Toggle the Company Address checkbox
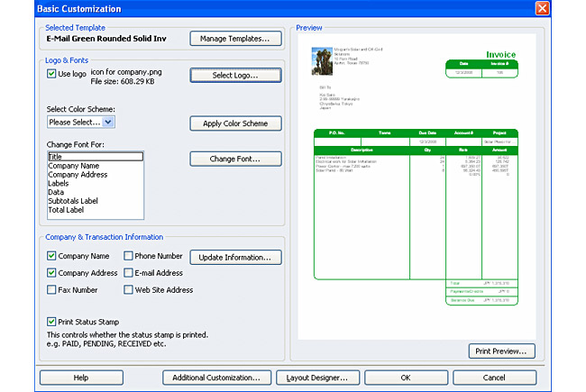Screen dimensions: 586x392 tap(52, 273)
